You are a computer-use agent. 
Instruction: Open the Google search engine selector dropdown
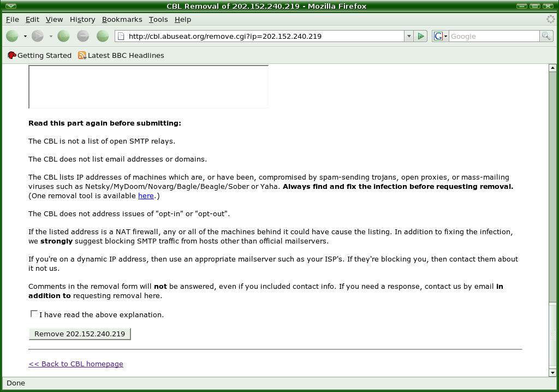(441, 36)
